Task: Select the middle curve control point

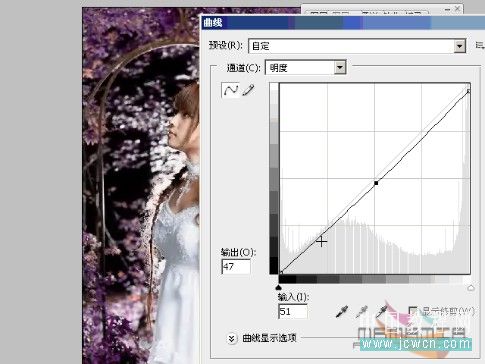Action: pos(376,183)
